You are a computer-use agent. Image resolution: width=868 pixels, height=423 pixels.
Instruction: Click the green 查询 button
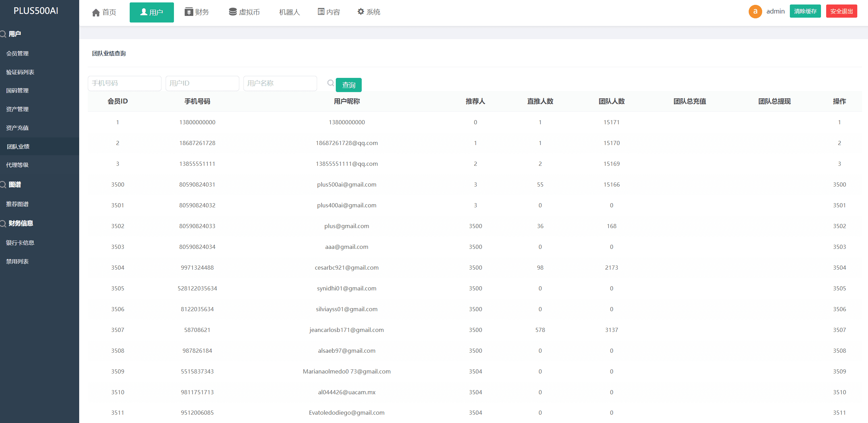pos(349,85)
